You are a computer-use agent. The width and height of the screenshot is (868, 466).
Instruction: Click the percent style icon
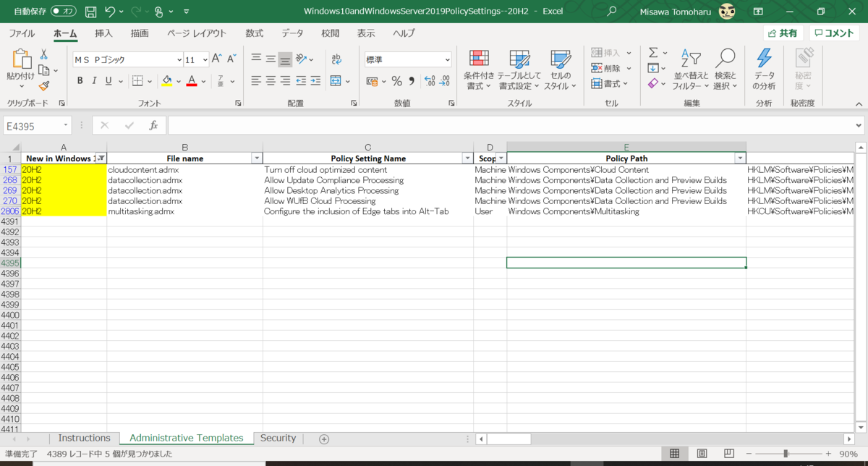pos(396,81)
